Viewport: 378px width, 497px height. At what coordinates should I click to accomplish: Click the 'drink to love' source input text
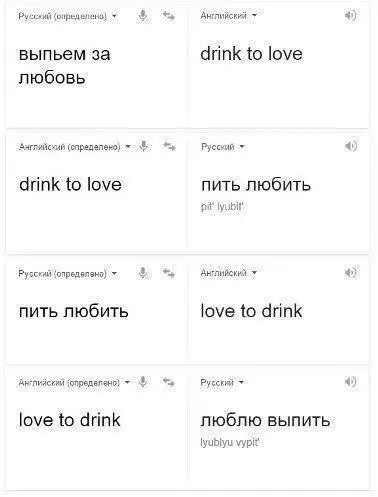point(70,184)
